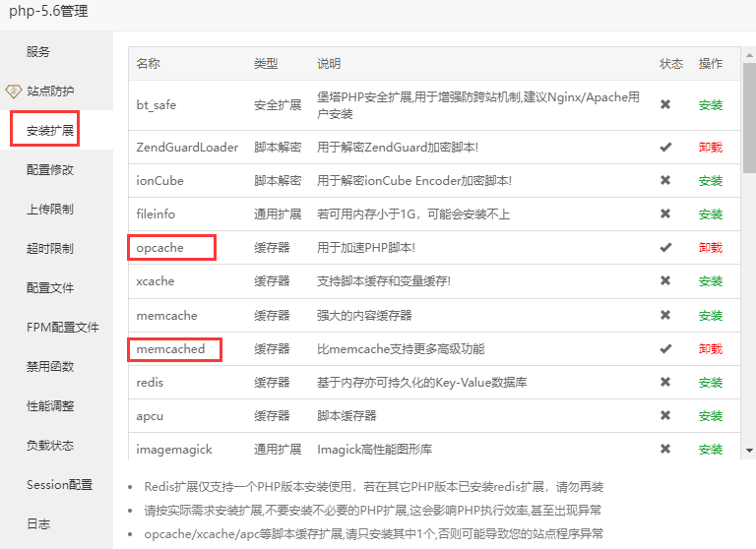Install the ionCube extension
Image resolution: width=756 pixels, height=549 pixels.
click(x=711, y=181)
